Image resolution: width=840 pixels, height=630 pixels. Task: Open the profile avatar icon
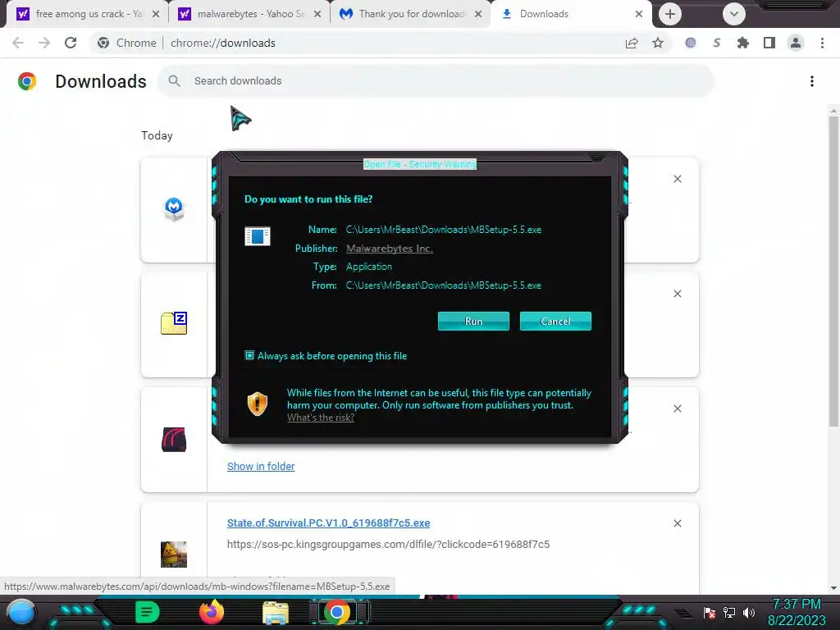796,43
